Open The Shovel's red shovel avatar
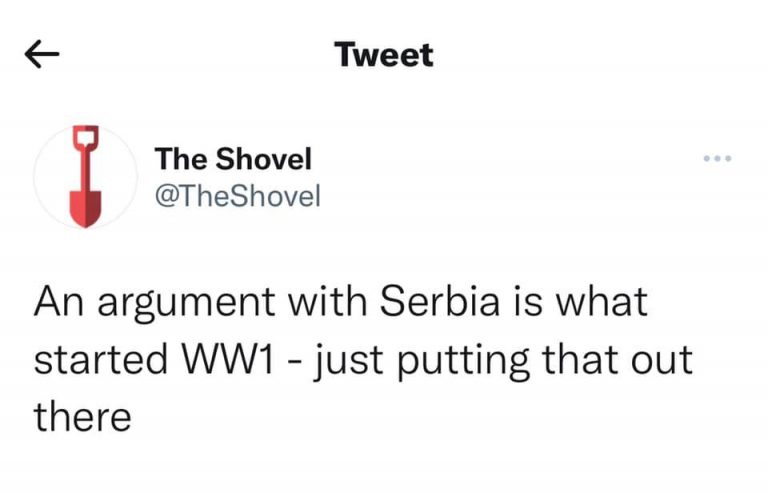The height and width of the screenshot is (493, 768). (86, 177)
